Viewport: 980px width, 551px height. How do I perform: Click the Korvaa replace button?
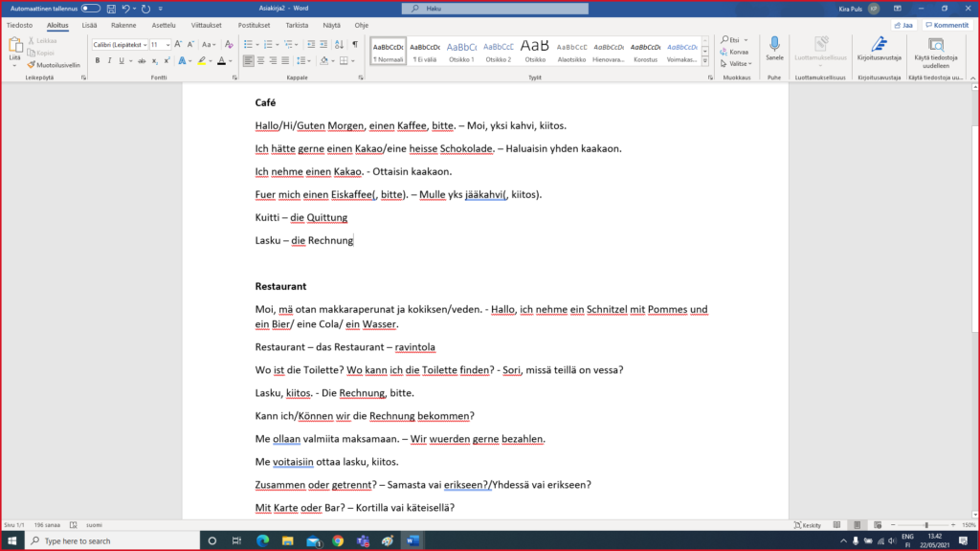pos(734,52)
